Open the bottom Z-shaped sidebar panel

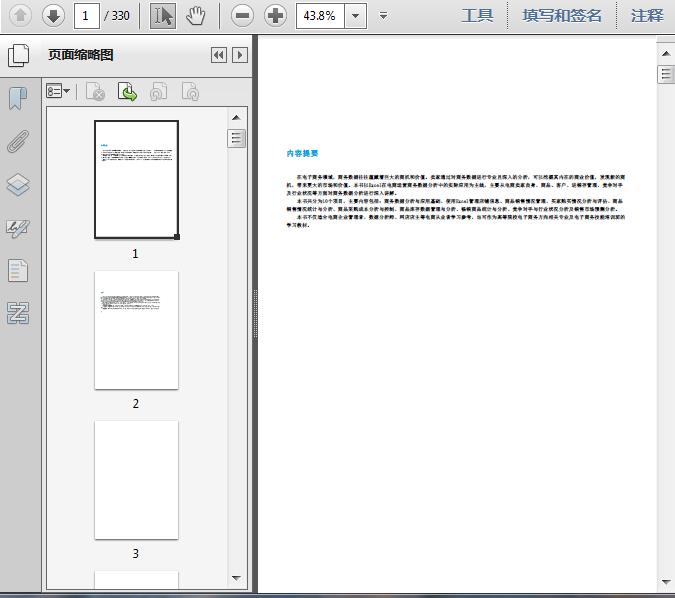tap(18, 313)
